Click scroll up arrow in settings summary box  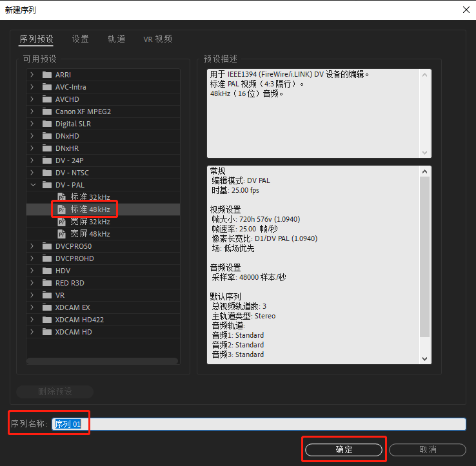coord(424,171)
